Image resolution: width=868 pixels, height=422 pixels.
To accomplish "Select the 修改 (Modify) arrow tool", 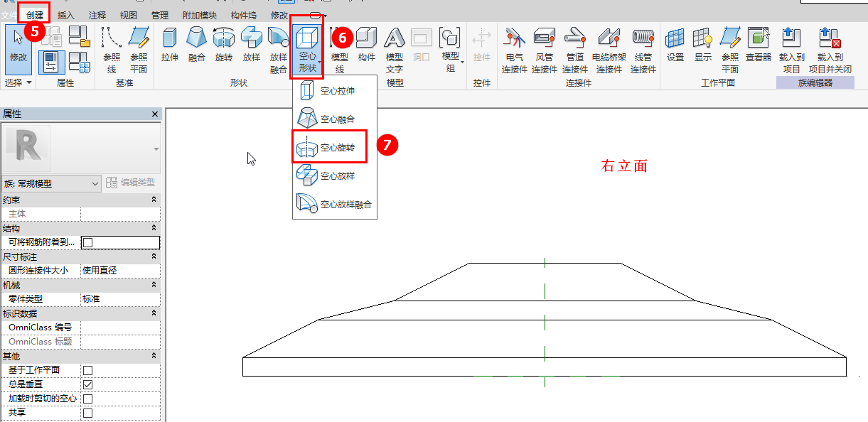I will tap(18, 49).
